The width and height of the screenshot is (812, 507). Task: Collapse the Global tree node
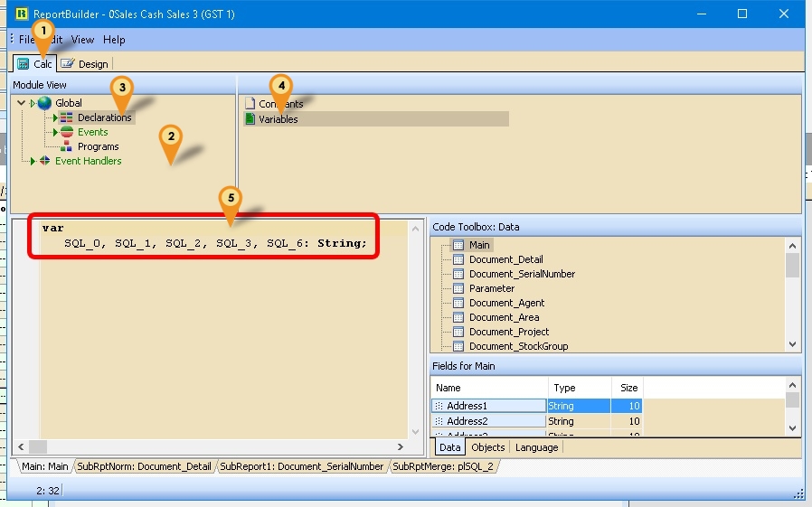21,103
